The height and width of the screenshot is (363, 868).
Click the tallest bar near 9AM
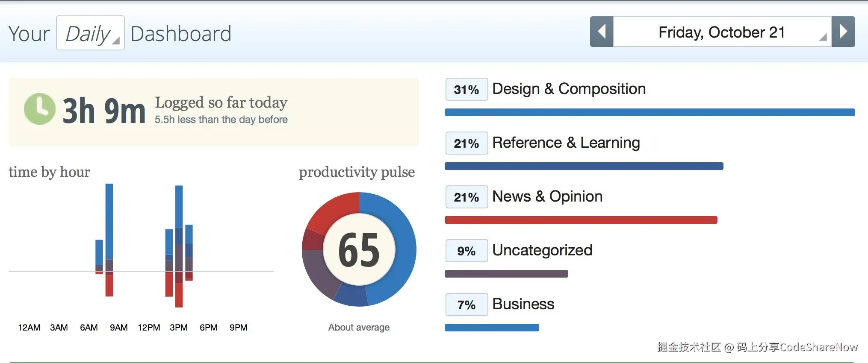click(x=109, y=222)
